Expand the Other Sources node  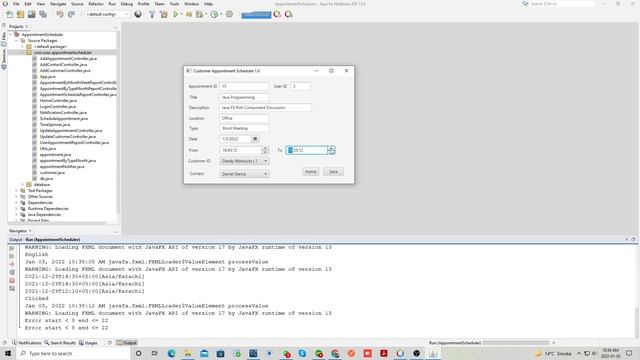pyautogui.click(x=17, y=197)
